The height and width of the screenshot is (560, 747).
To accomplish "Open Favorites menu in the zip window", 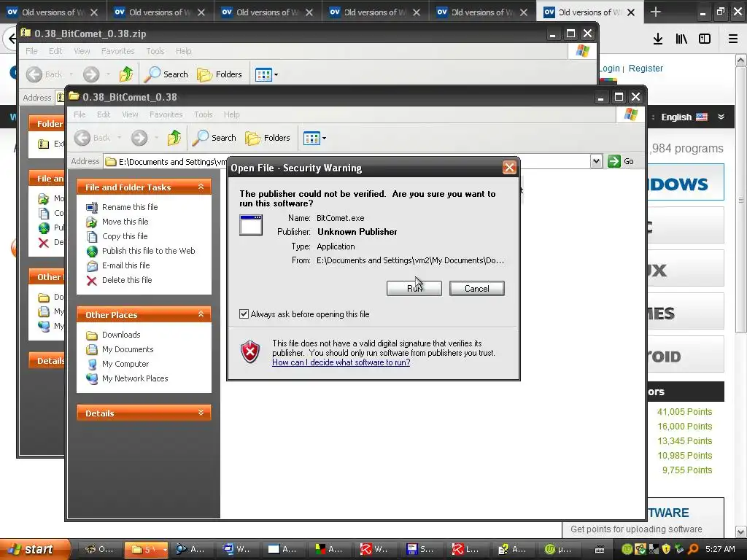I will tap(117, 51).
